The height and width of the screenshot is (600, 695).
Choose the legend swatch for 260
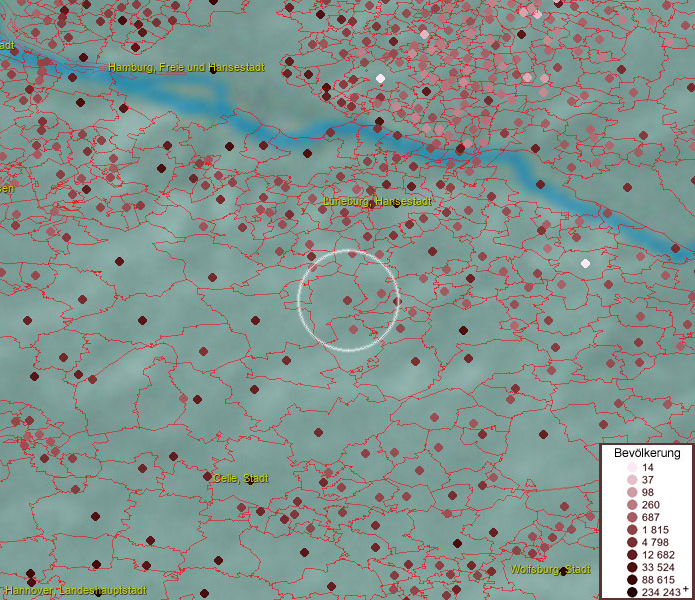[632, 505]
